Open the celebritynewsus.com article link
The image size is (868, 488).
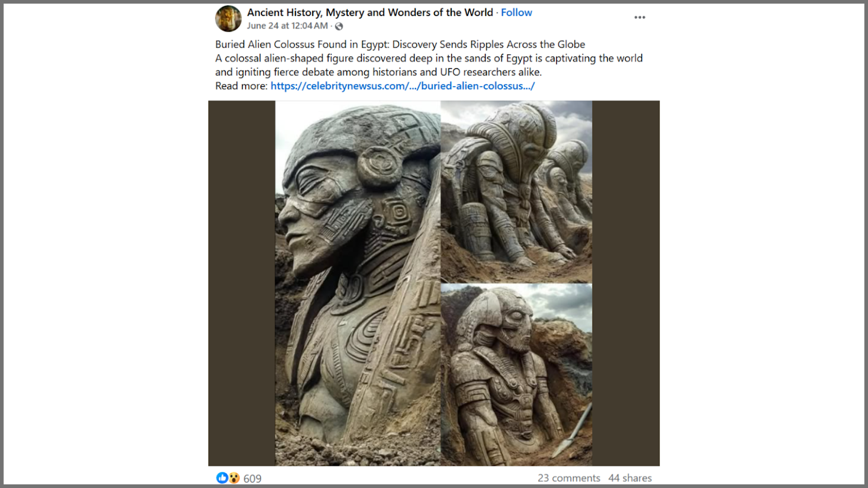pyautogui.click(x=403, y=86)
